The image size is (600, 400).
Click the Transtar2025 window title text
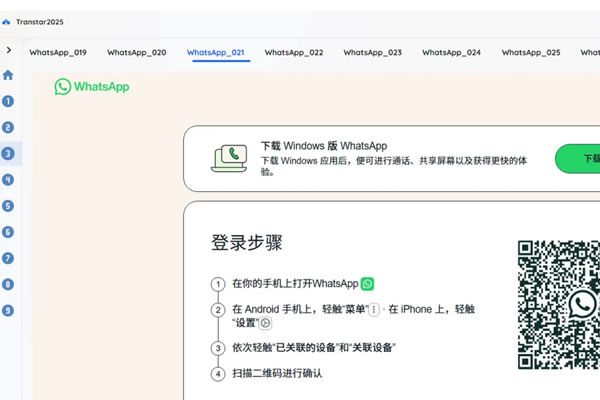pos(40,22)
